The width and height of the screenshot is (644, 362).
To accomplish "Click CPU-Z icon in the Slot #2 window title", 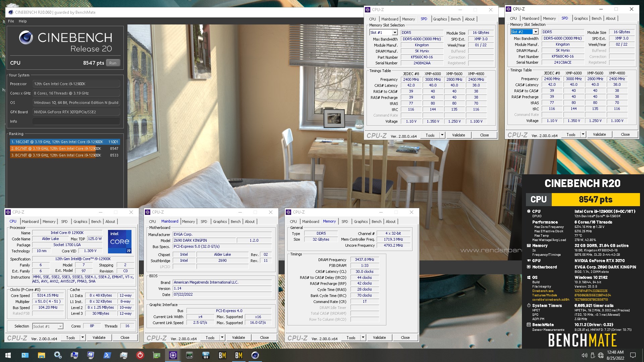I will 509,9.
